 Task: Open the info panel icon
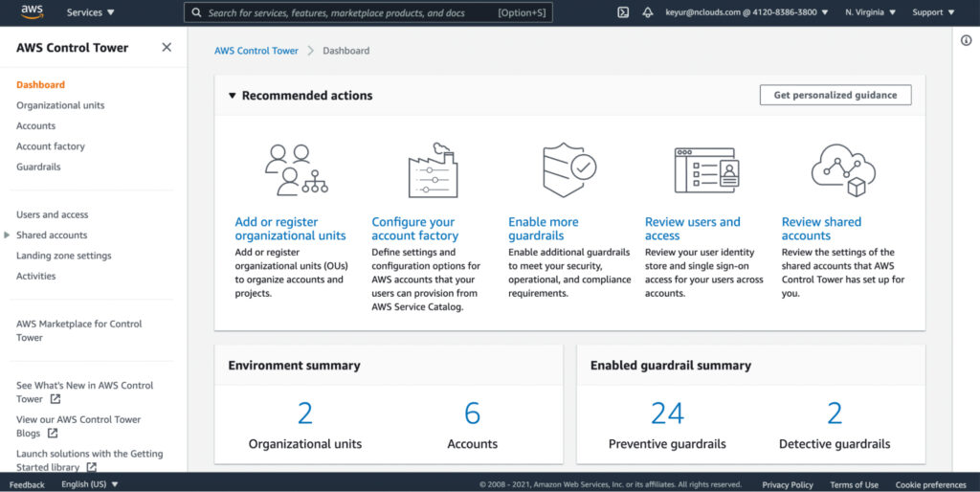click(x=967, y=40)
